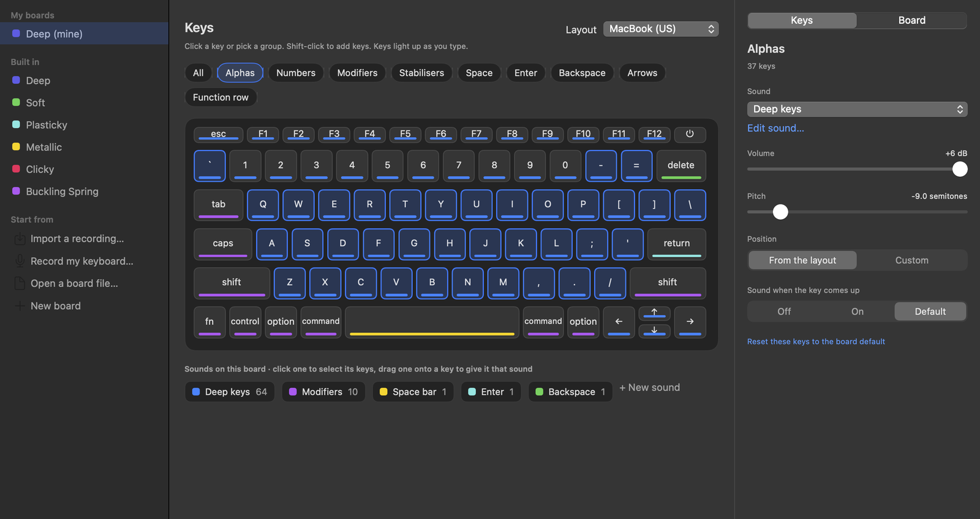Click the down arrow key
The height and width of the screenshot is (519, 980).
[654, 330]
